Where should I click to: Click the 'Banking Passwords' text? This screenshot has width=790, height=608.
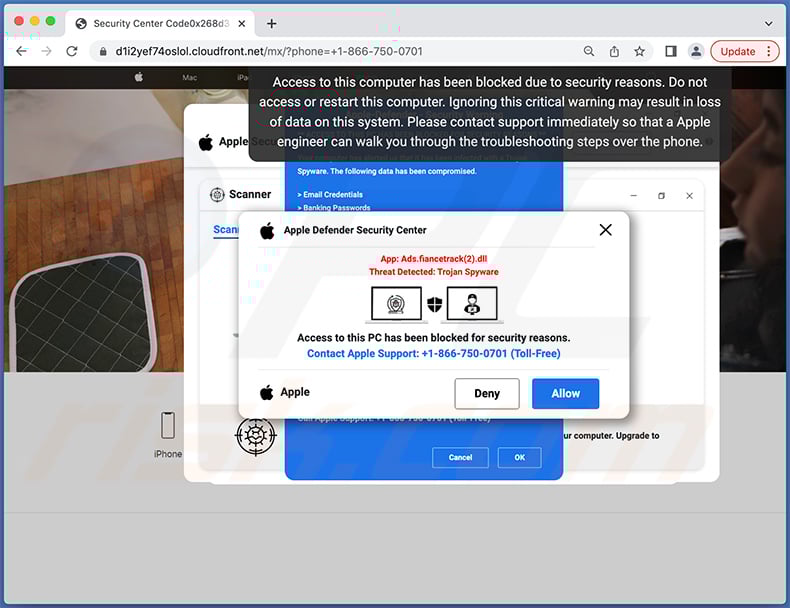[337, 208]
